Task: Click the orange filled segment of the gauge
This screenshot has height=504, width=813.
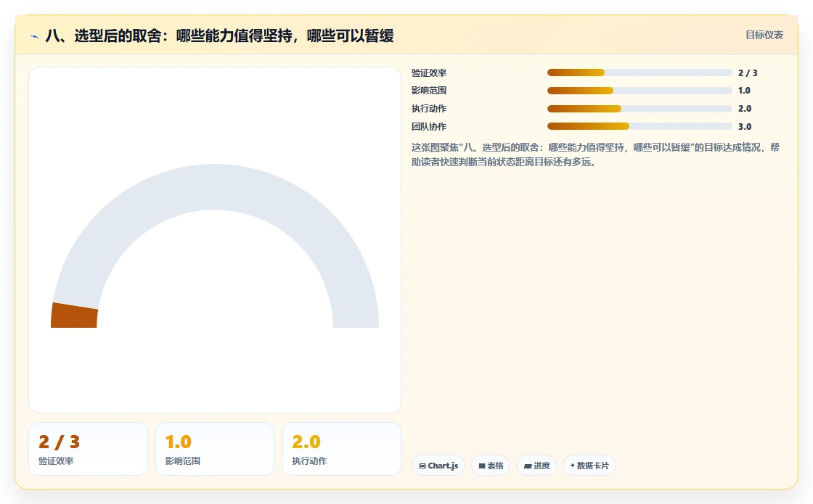Action: [74, 316]
